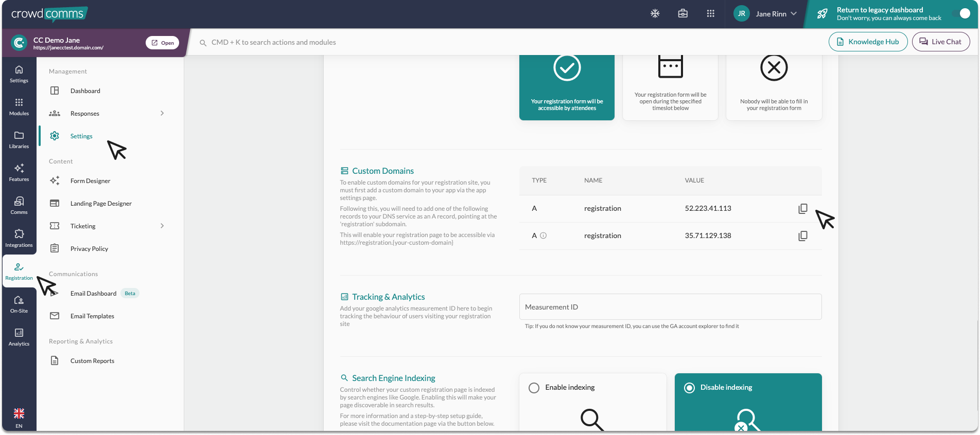Click the snowflake icon in top bar
This screenshot has height=435, width=980.
pyautogui.click(x=655, y=14)
